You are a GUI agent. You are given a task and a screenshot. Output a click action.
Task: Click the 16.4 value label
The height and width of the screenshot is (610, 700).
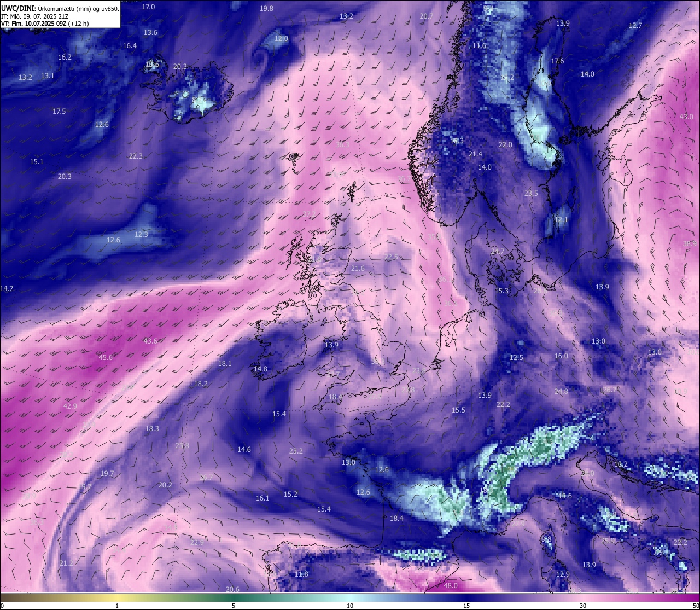coord(130,46)
